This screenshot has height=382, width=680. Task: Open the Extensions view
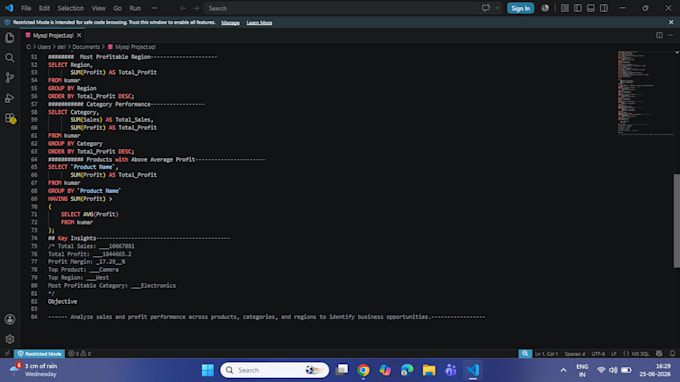[10, 118]
